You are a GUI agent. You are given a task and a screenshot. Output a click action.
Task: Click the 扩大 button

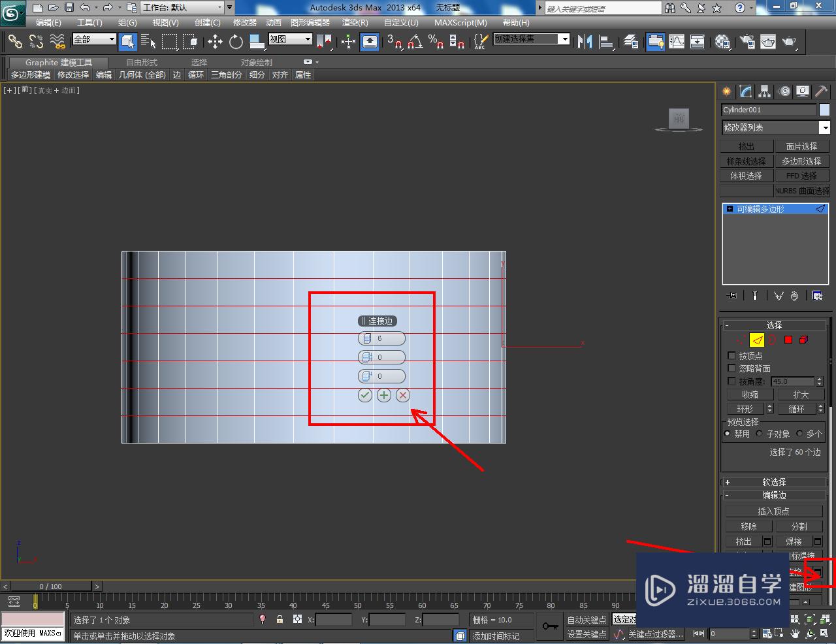tap(801, 394)
